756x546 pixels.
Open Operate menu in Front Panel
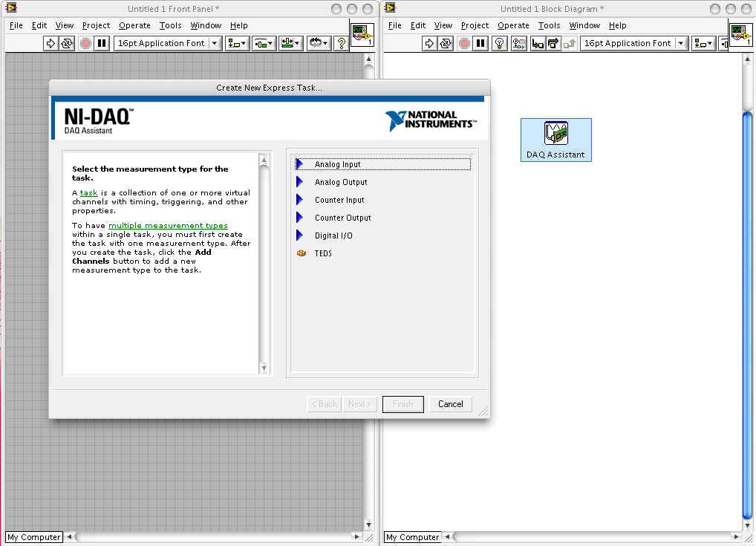click(134, 25)
